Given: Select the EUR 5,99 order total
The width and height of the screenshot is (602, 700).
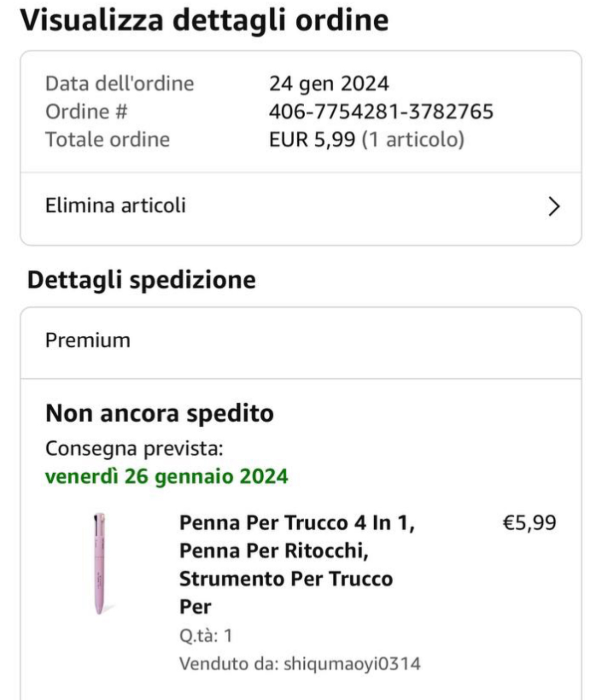Looking at the screenshot, I should (x=312, y=140).
